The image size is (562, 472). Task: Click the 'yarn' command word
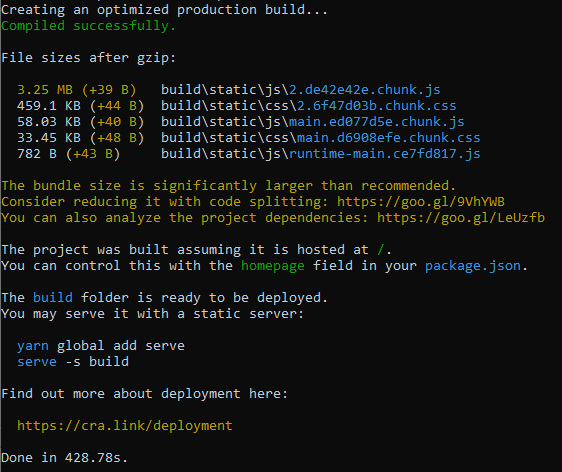33,346
